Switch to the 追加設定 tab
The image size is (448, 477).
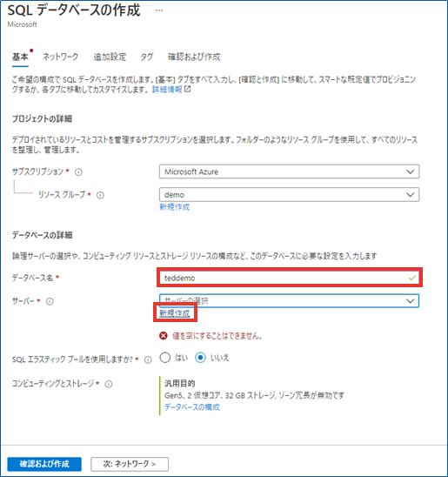pyautogui.click(x=110, y=57)
